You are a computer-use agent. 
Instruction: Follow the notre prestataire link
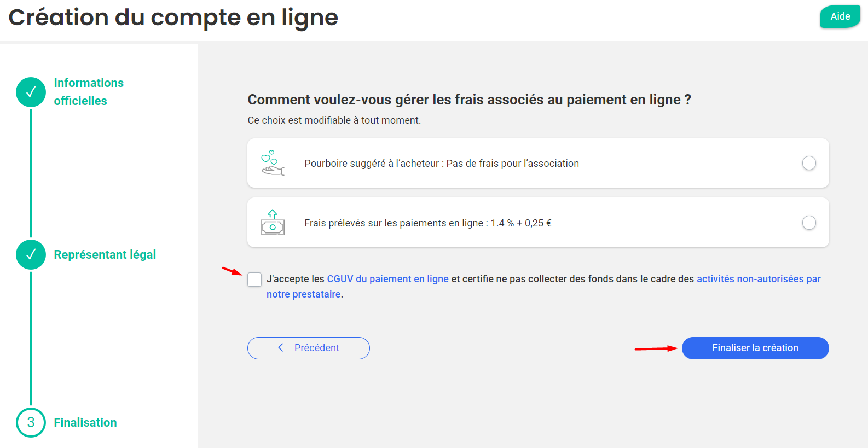tap(304, 294)
